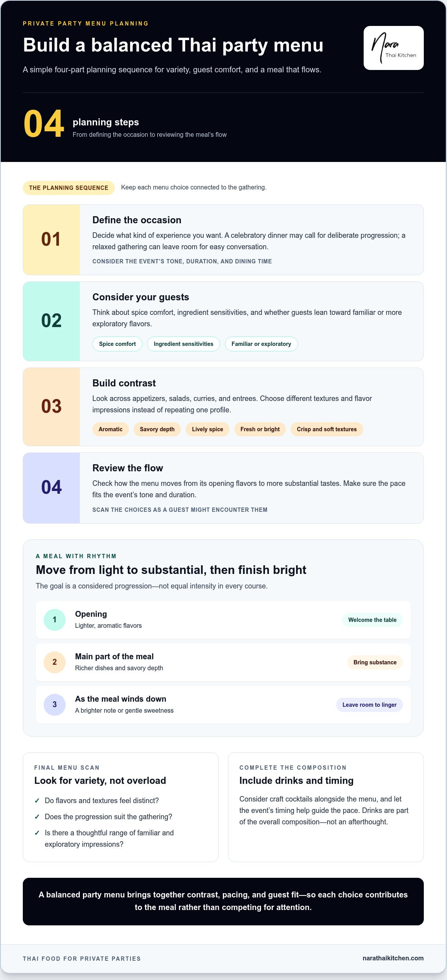Click the lavender 04 step number block
This screenshot has width=447, height=980.
[52, 488]
